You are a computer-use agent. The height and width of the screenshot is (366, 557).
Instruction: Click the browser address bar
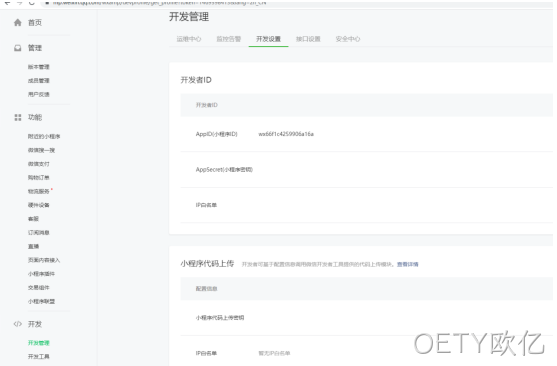[297, 3]
